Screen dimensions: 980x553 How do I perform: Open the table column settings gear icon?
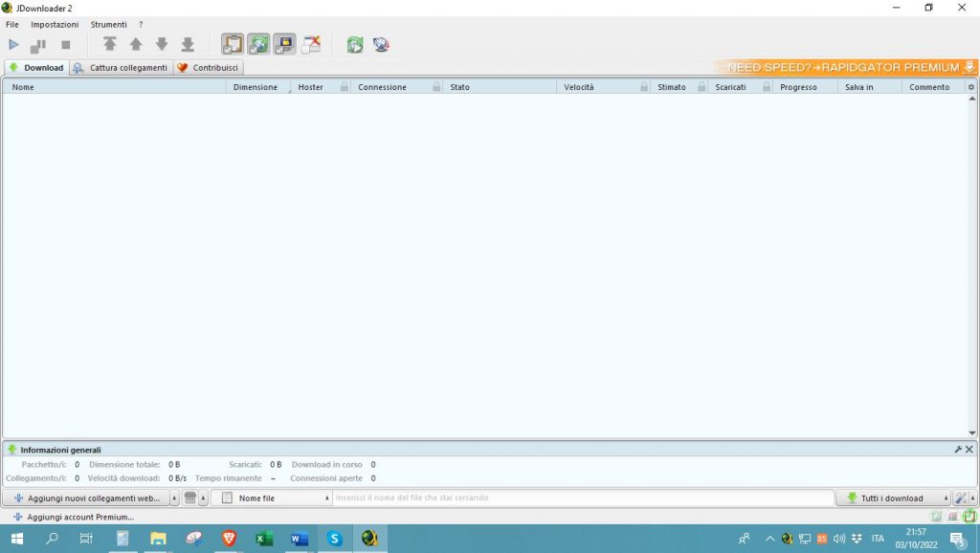[x=971, y=87]
